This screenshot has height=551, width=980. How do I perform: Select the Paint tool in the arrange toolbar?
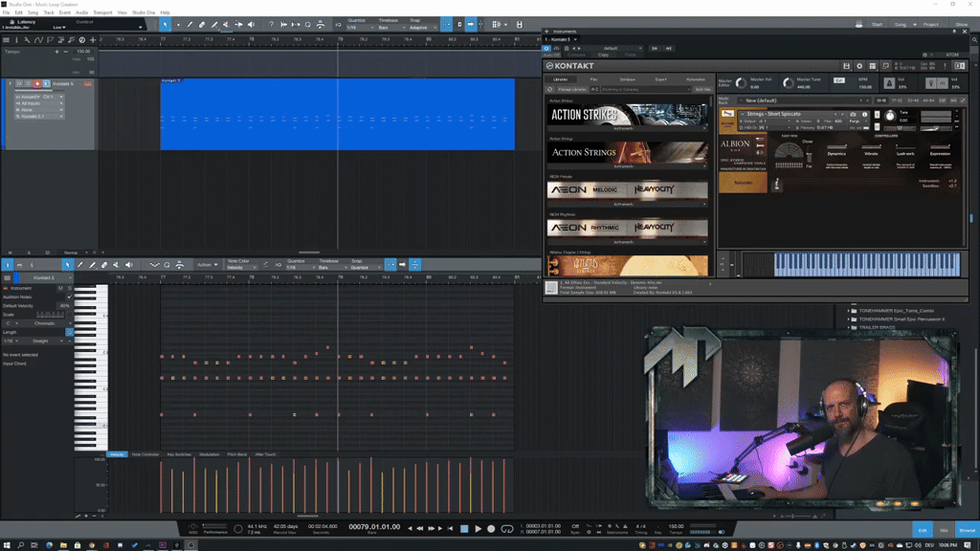(x=189, y=24)
